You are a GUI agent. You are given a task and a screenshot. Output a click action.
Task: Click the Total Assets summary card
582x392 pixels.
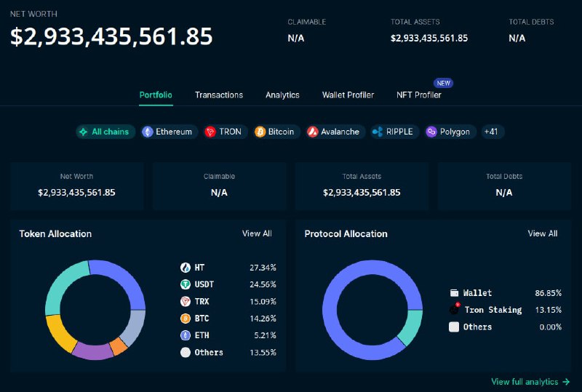pyautogui.click(x=362, y=185)
